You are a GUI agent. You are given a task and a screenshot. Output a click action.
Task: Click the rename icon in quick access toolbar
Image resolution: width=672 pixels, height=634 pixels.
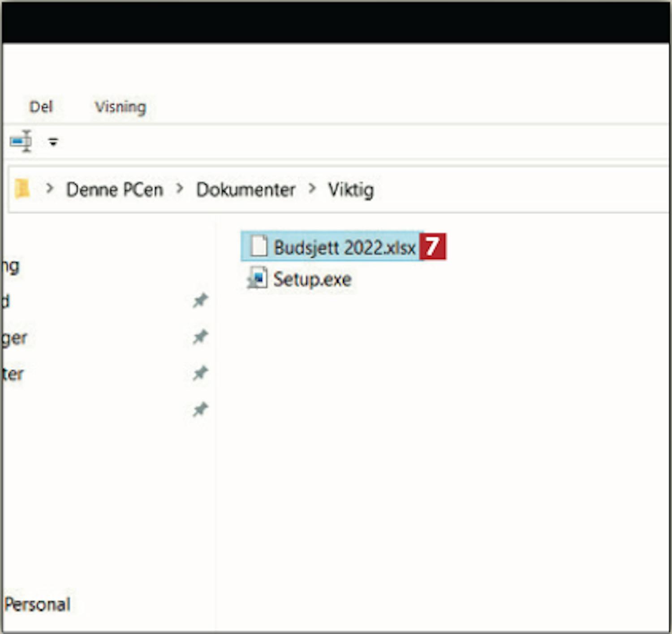tap(21, 142)
